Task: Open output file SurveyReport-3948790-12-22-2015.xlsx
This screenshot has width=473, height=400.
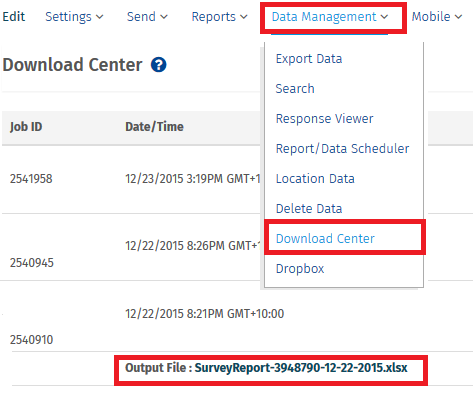Action: [301, 368]
